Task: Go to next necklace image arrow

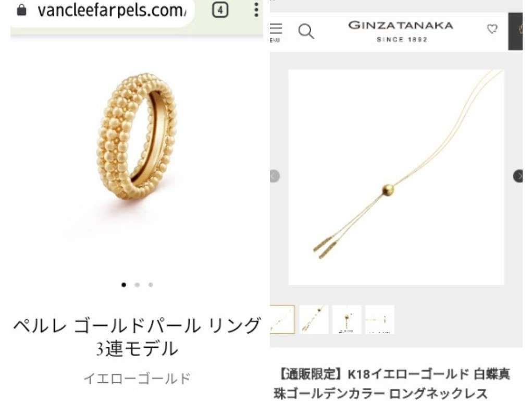Action: (518, 176)
